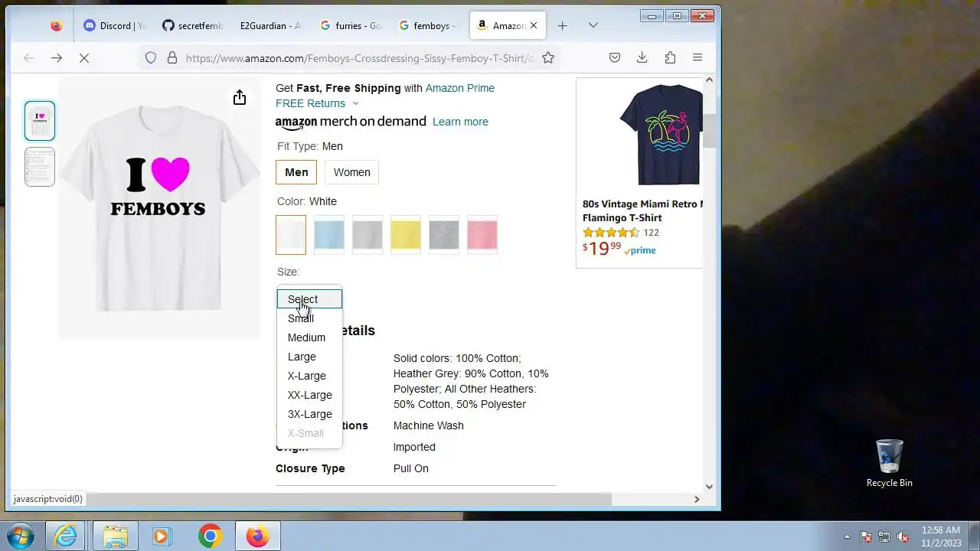
Task: Click the page scroll down arrow
Action: (709, 486)
